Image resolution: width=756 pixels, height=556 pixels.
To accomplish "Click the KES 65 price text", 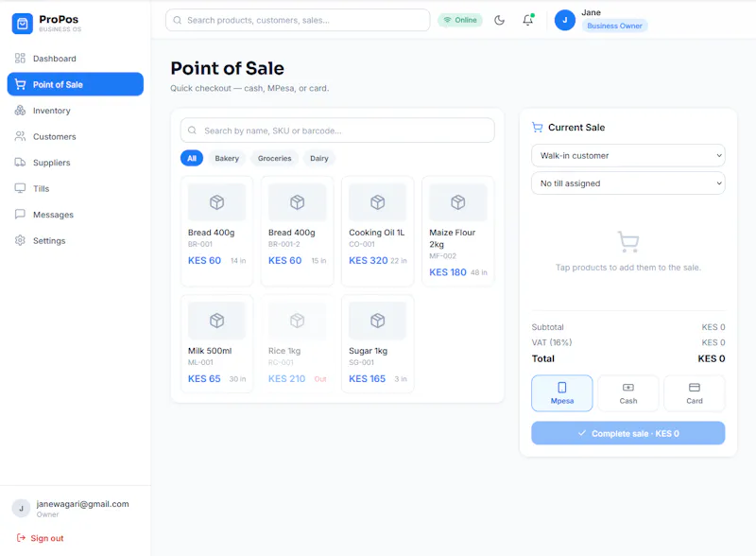I will coord(204,379).
